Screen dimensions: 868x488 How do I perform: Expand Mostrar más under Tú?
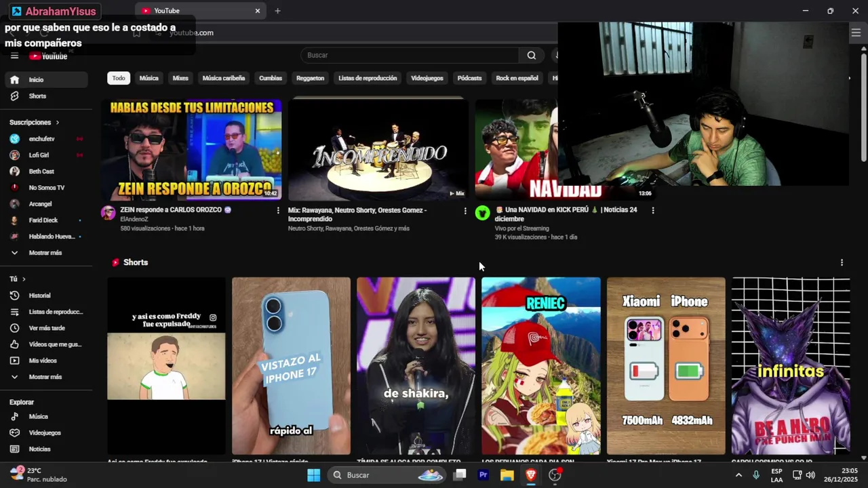47,377
